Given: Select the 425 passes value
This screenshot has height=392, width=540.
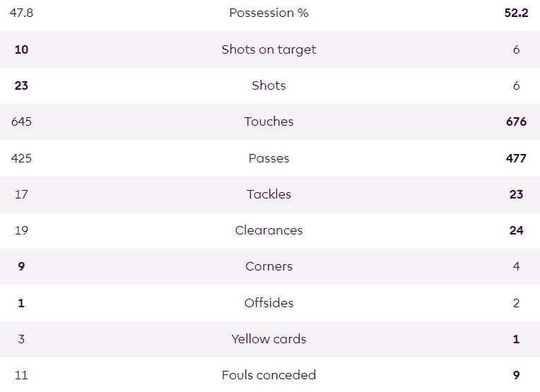Looking at the screenshot, I should click(x=21, y=158).
